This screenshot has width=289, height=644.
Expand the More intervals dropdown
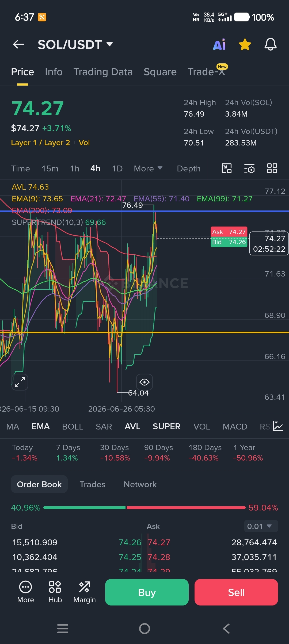click(148, 168)
